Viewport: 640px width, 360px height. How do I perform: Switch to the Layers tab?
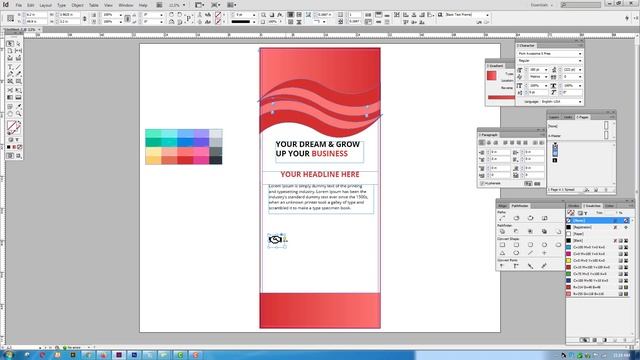click(554, 118)
